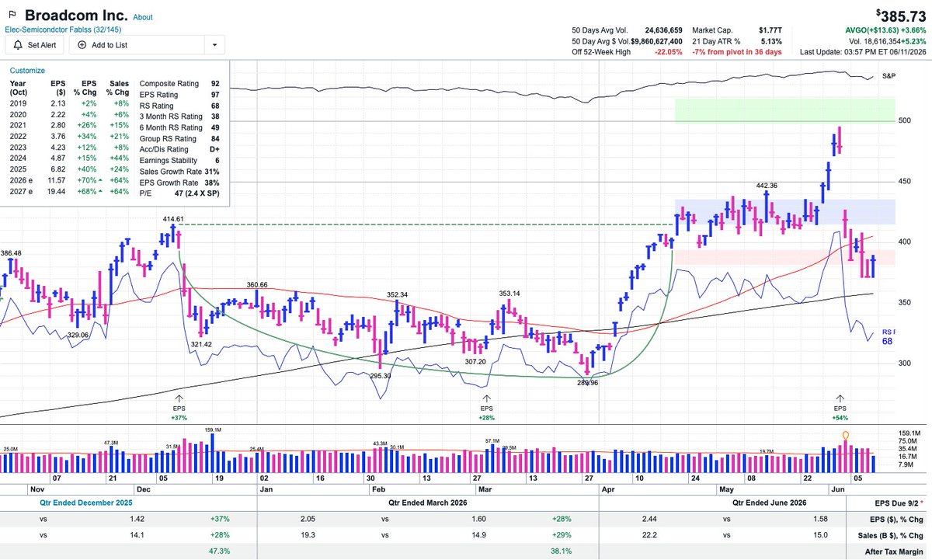Click the -7% from pivot in 36 days text

pyautogui.click(x=737, y=52)
